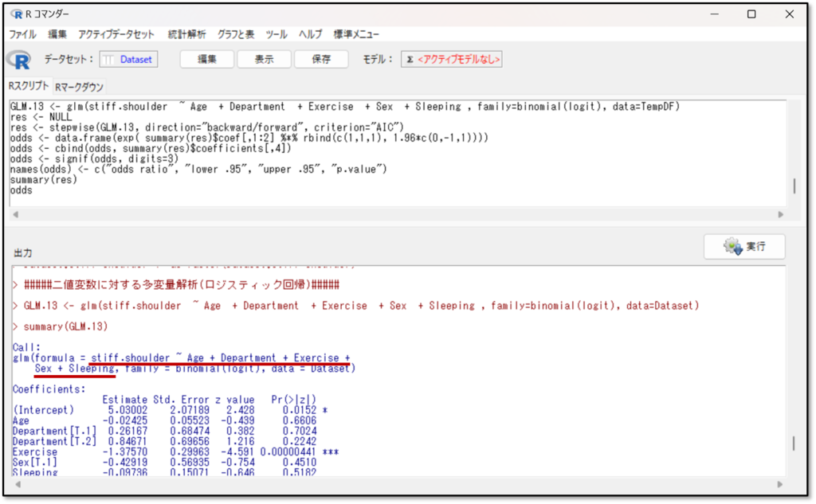
Task: Expand the グラフと表 menu
Action: [236, 35]
